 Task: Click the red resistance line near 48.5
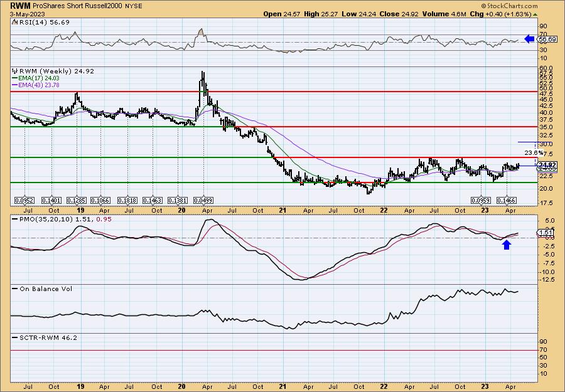point(274,92)
